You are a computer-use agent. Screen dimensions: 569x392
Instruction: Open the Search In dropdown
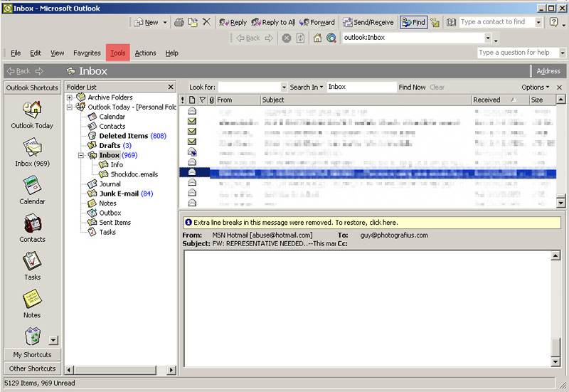point(307,88)
